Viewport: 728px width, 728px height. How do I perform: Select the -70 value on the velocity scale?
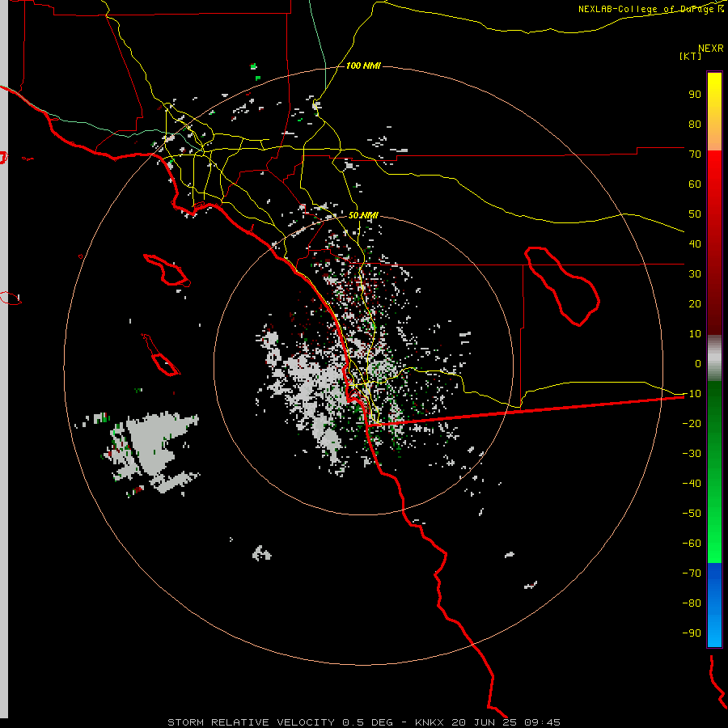[692, 573]
